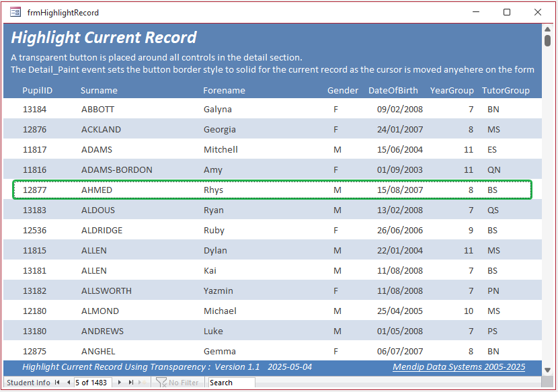This screenshot has height=392, width=558.
Task: Go to first record navigation button
Action: (57, 383)
